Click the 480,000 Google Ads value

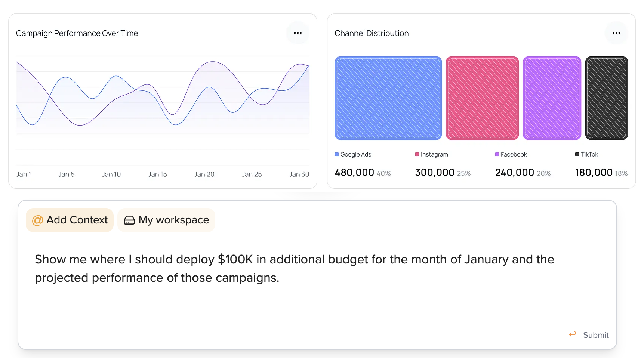pos(354,172)
